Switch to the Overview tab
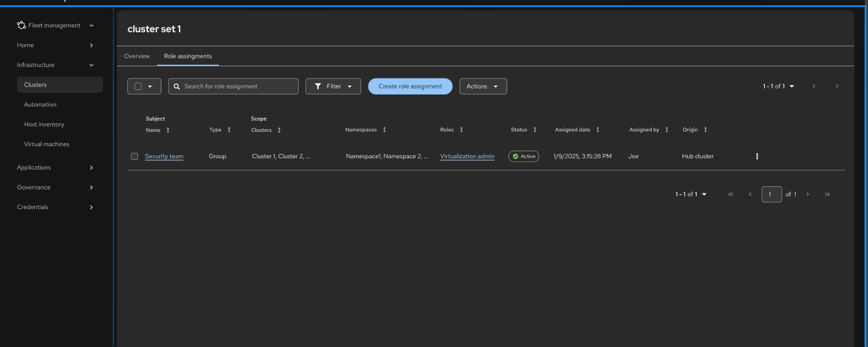The image size is (868, 347). 137,56
